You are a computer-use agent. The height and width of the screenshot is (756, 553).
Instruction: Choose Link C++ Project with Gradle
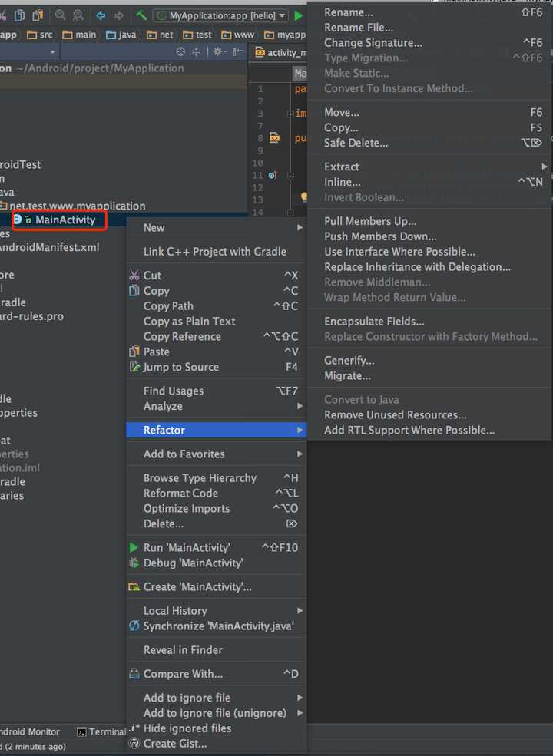point(216,252)
